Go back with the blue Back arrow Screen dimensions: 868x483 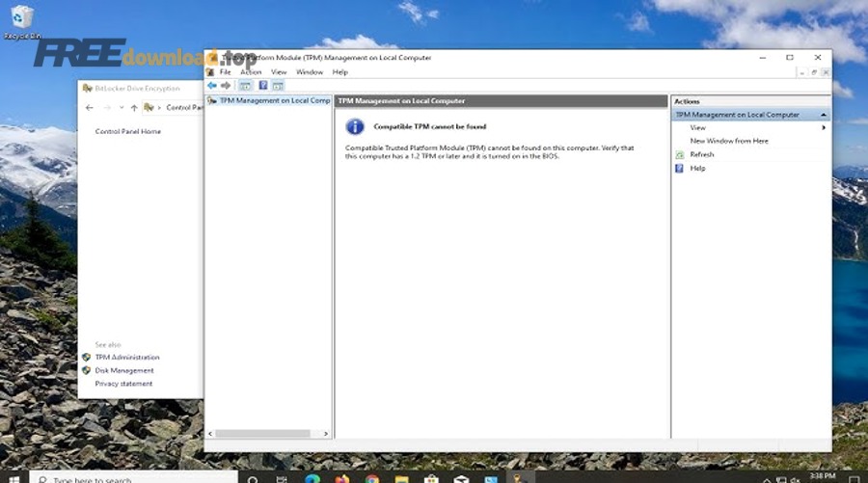point(212,85)
